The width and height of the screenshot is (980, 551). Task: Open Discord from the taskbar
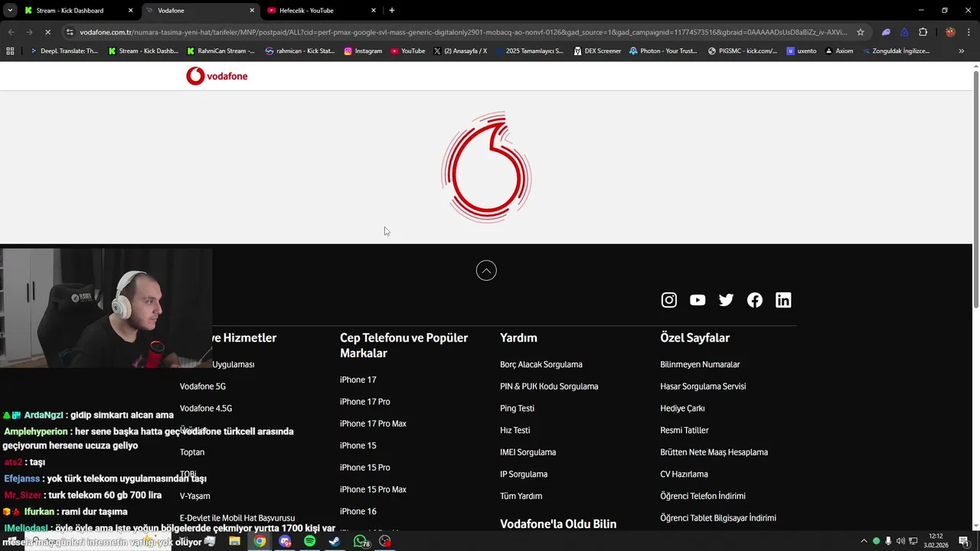pos(285,541)
